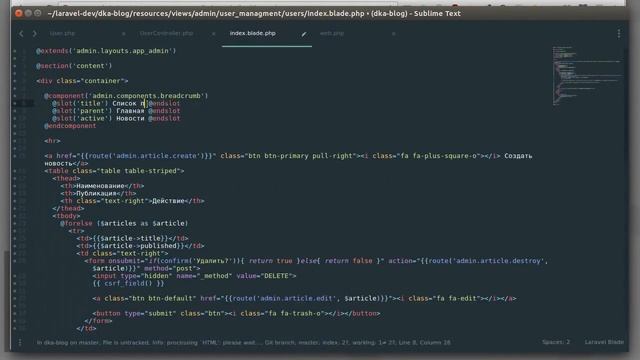Viewport: 640px width, 360px height.
Task: Click the @slot('title') line
Action: (x=116, y=103)
